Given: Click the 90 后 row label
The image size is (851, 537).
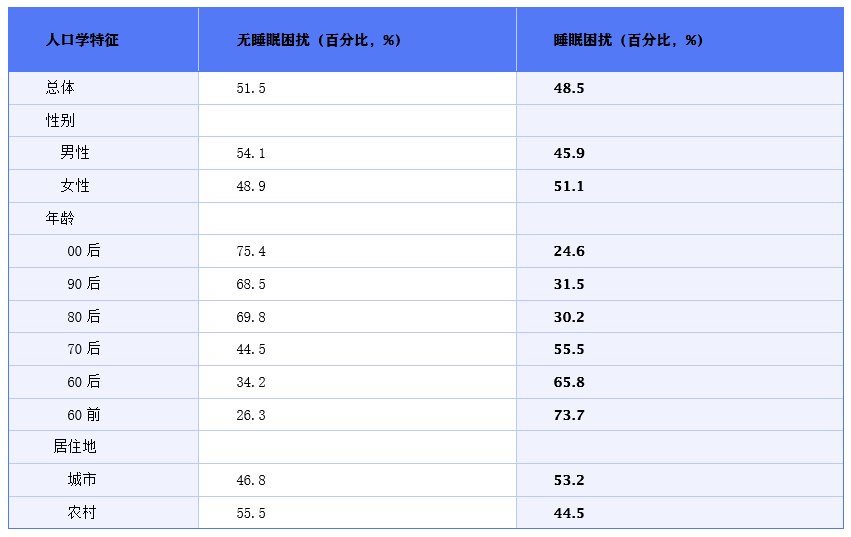Looking at the screenshot, I should click(84, 284).
